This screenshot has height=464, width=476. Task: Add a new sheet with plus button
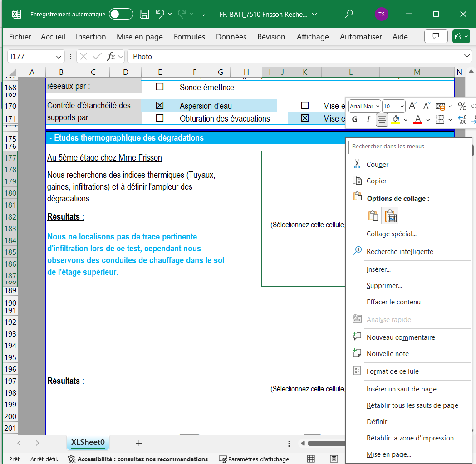139,443
